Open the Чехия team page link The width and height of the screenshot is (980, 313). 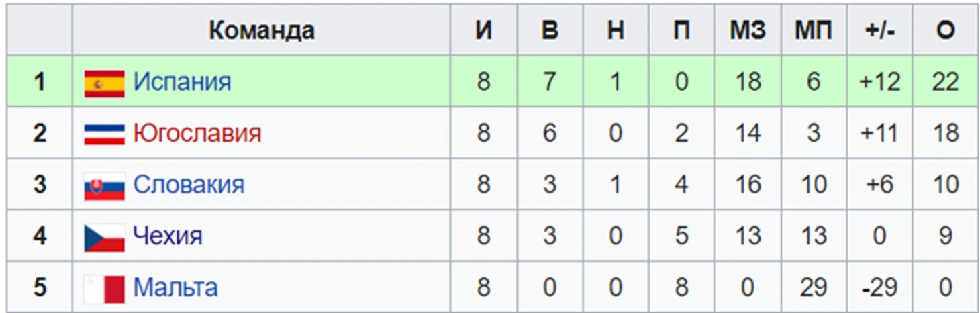167,236
